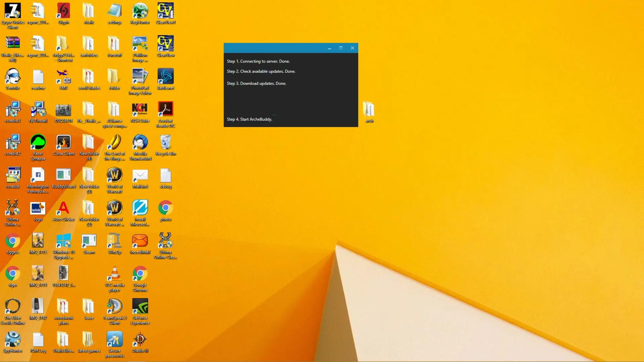
Task: Open the Diablo III shortcut
Action: (140, 340)
